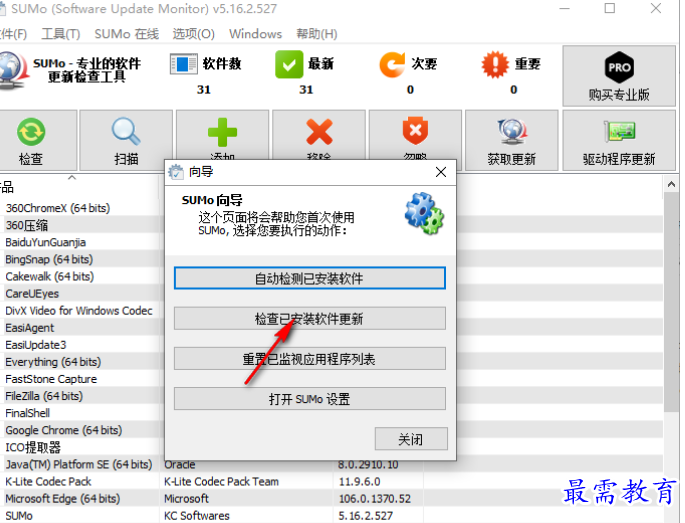This screenshot has width=685, height=523.
Task: Click the KC Softwares company cell
Action: point(197,516)
